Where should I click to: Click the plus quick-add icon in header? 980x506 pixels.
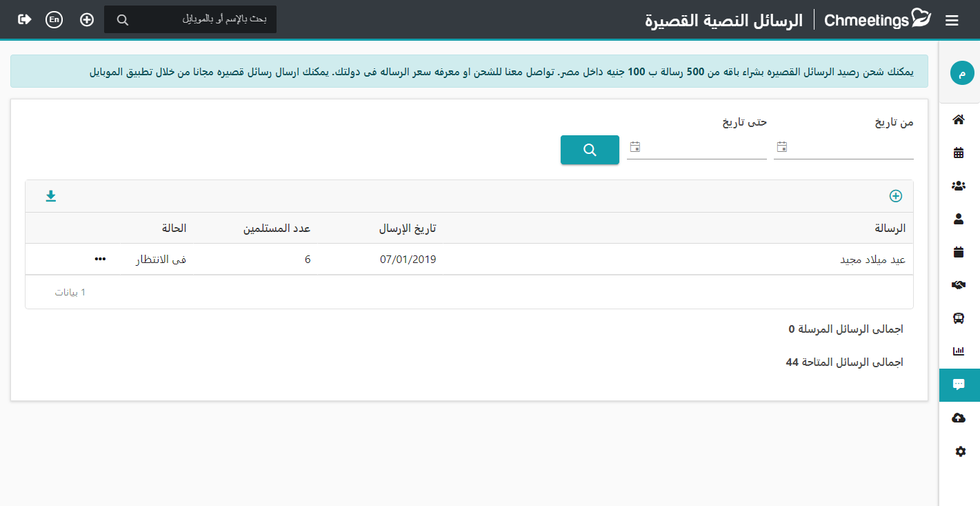click(x=87, y=19)
